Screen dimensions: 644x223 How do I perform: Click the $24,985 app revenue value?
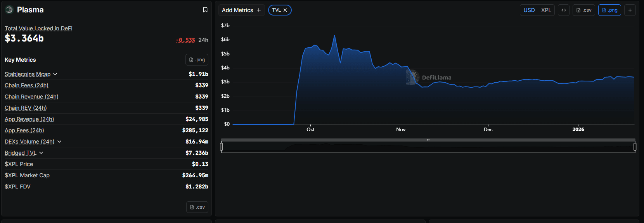[197, 119]
